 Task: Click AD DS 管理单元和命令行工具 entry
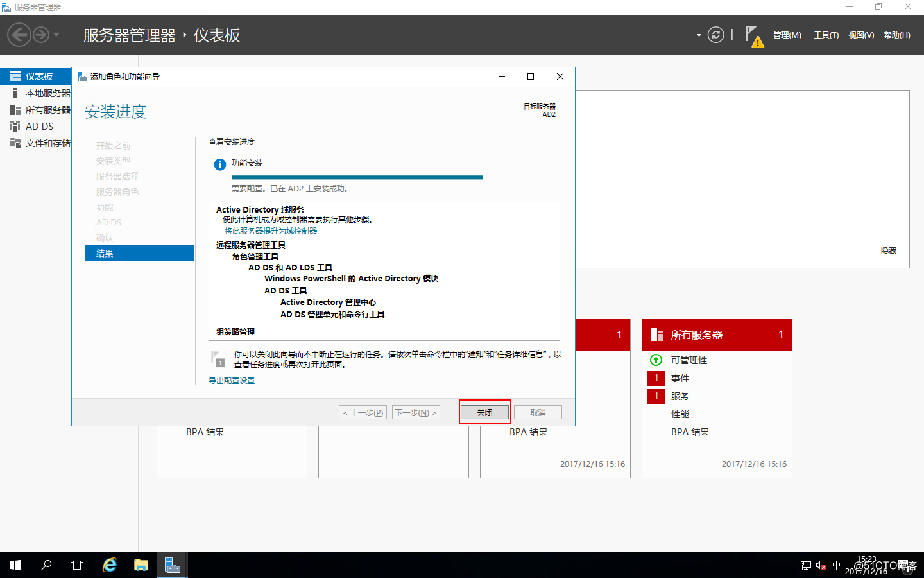(x=332, y=314)
